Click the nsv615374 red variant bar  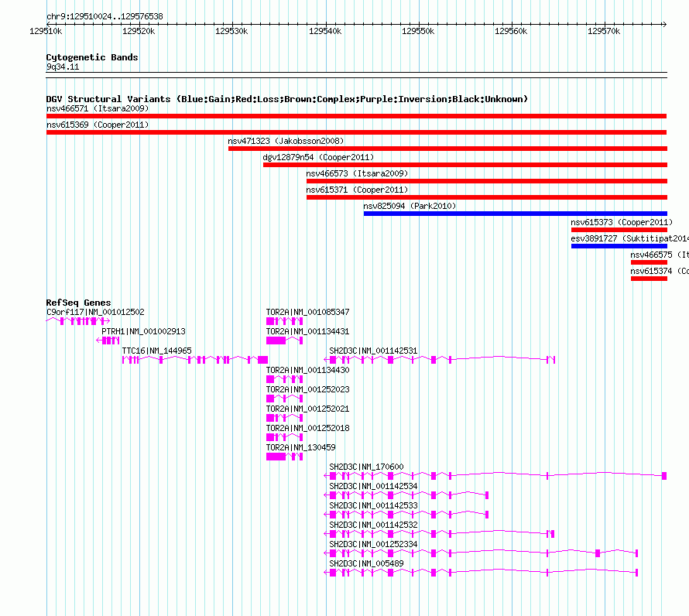point(649,279)
